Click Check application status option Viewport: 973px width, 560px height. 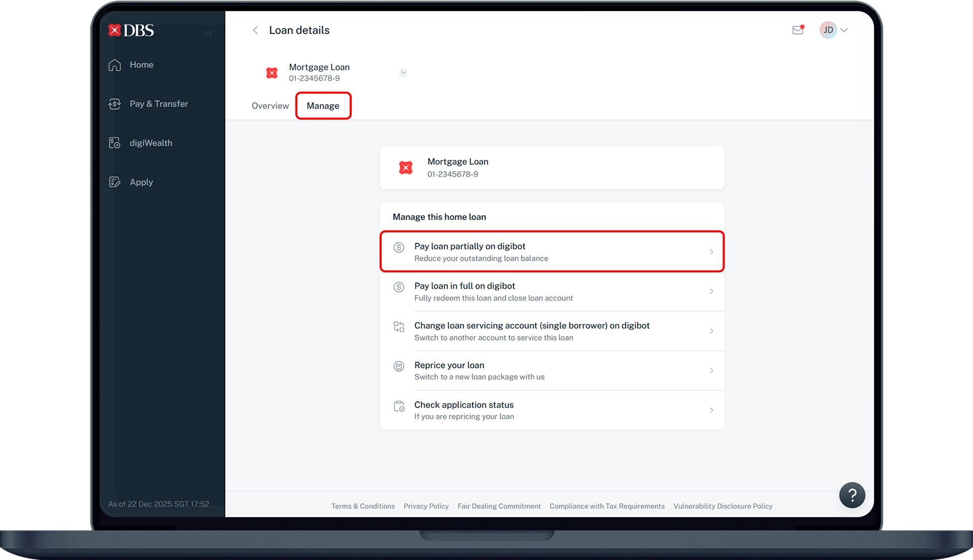point(552,410)
